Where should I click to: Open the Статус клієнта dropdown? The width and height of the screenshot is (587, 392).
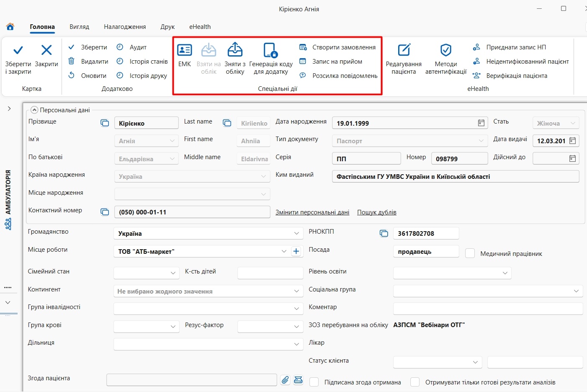click(475, 362)
